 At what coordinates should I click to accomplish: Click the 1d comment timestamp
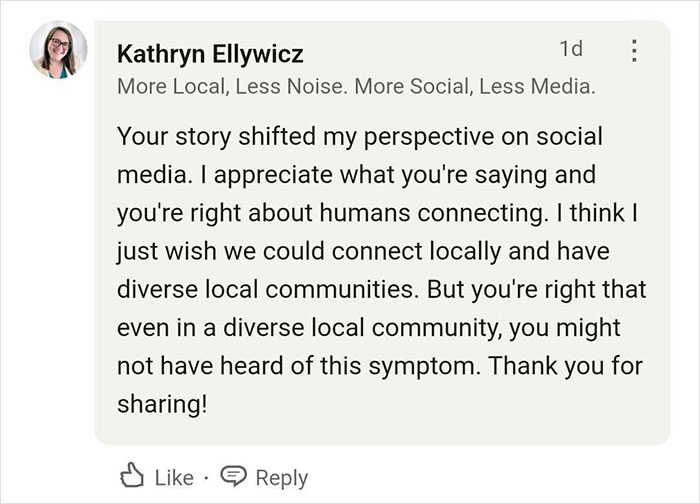coord(571,48)
